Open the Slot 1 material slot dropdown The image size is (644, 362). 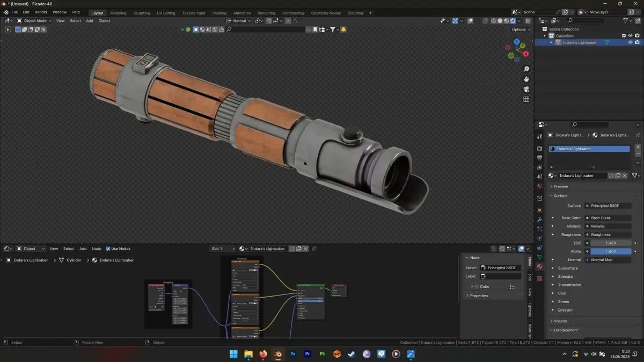(x=223, y=249)
